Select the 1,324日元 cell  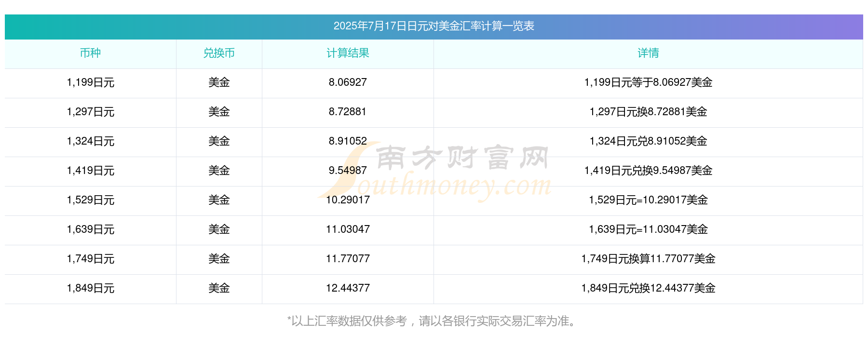coord(90,141)
